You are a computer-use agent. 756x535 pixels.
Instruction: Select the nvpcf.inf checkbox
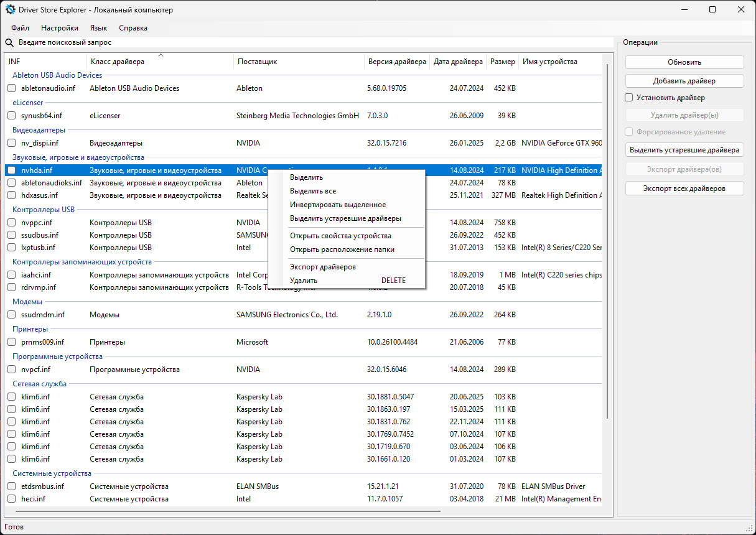tap(12, 370)
